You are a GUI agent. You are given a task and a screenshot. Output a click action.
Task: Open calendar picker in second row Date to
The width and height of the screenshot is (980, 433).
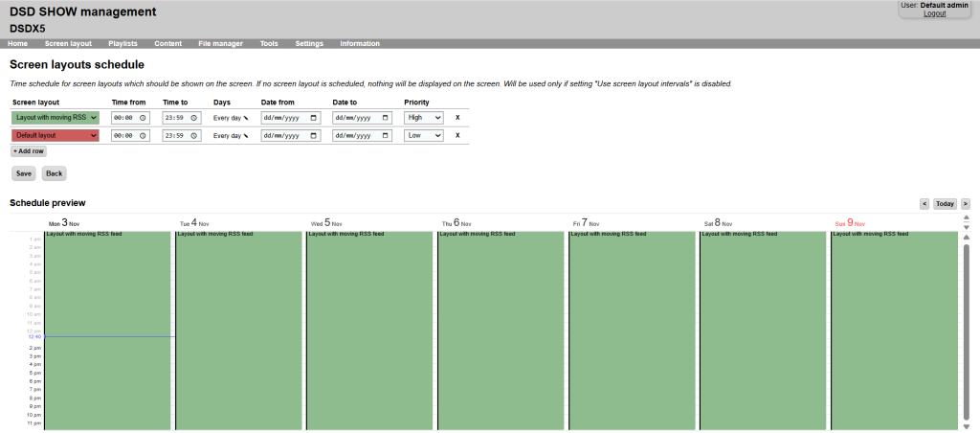click(386, 136)
